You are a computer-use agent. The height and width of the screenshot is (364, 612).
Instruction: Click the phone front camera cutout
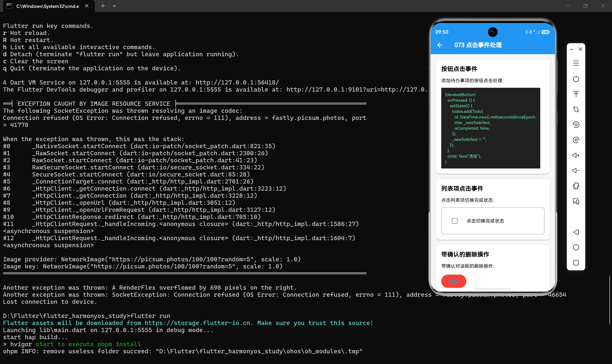pos(492,32)
